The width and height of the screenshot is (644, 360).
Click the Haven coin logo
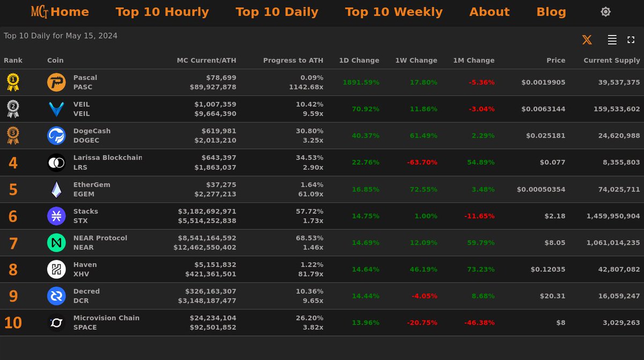coord(56,269)
